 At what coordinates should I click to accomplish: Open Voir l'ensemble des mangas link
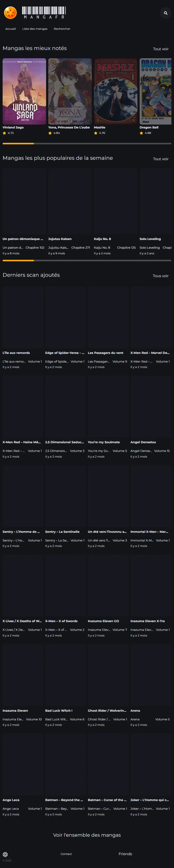87,835
